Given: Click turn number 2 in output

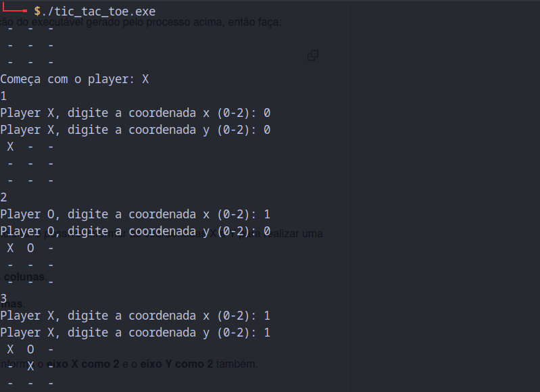Looking at the screenshot, I should [x=3, y=197].
